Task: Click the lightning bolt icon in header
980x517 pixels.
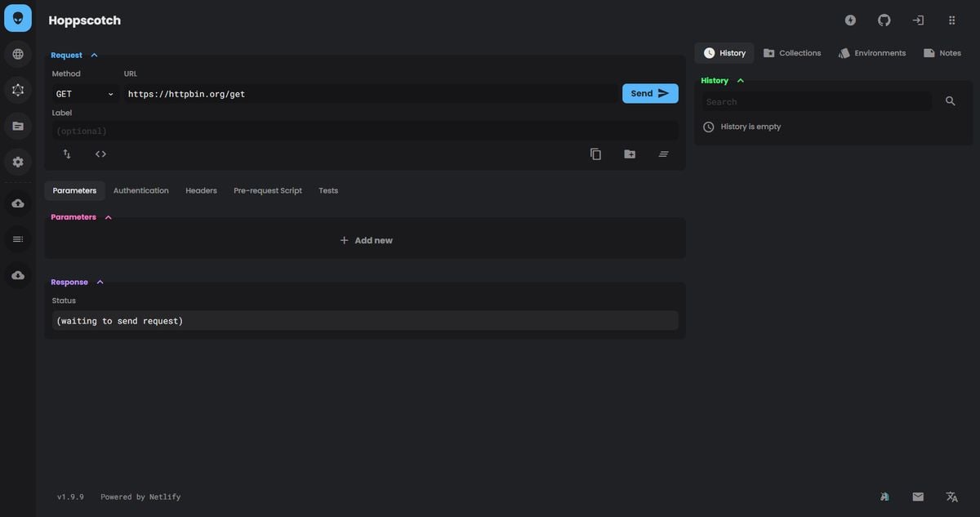Action: coord(850,20)
